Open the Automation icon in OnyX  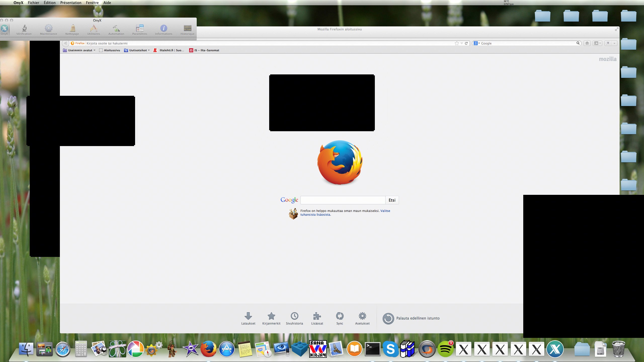pos(116,28)
